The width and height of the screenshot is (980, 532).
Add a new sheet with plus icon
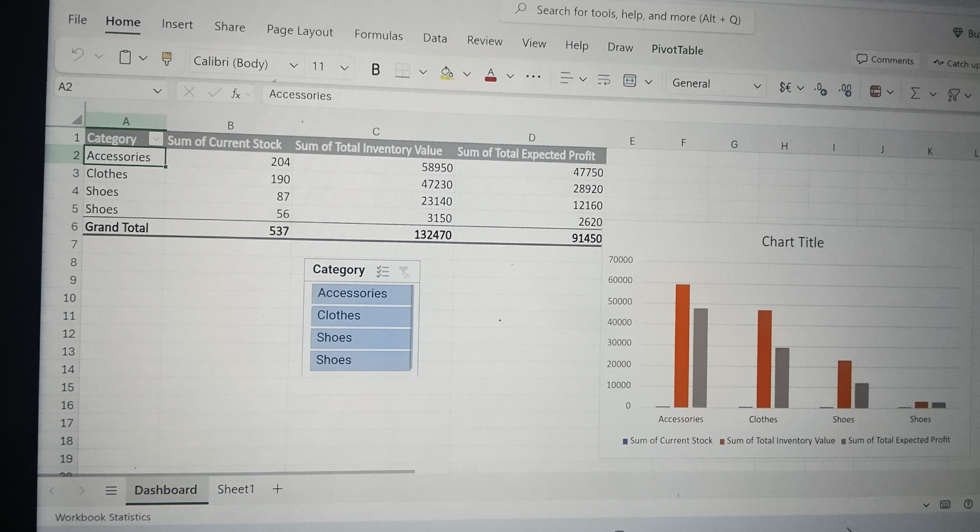click(x=277, y=489)
